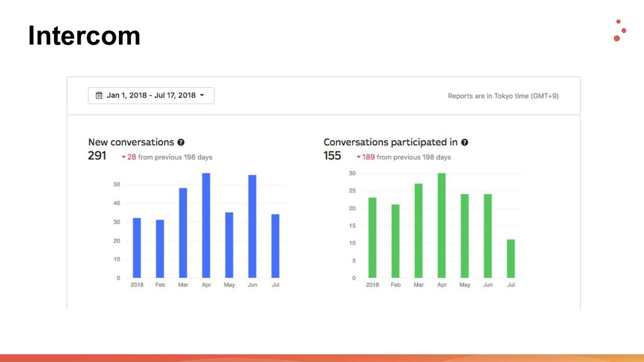Click the Reports are in Tokyo time text

[503, 96]
